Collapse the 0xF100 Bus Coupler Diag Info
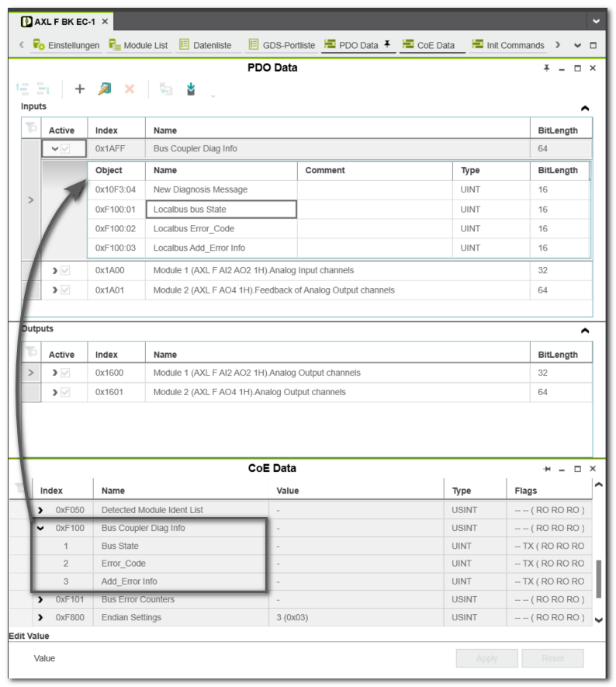The height and width of the screenshot is (687, 616). pyautogui.click(x=40, y=528)
